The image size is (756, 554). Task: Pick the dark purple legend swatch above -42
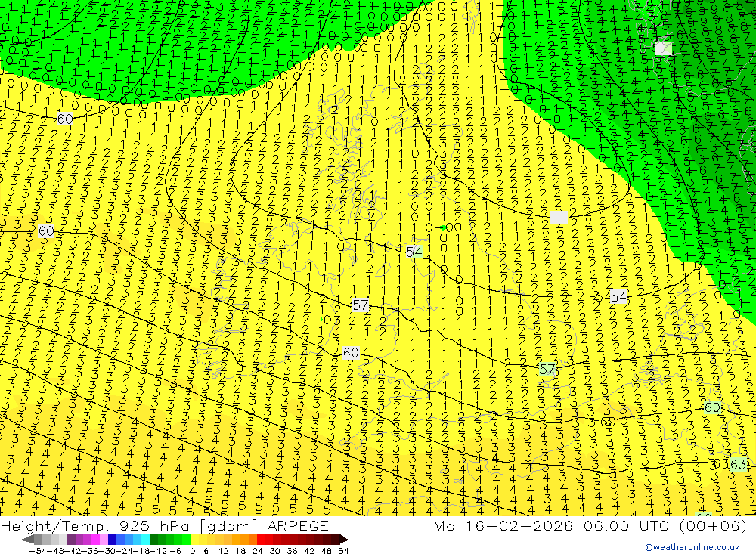coord(71,539)
